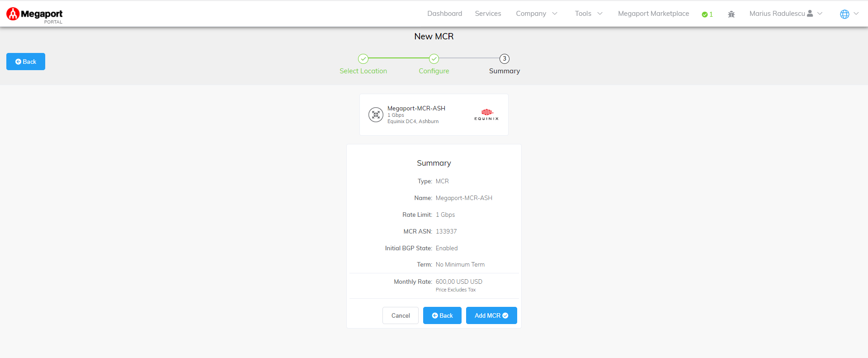Expand the Tools dropdown menu
This screenshot has width=868, height=358.
589,14
